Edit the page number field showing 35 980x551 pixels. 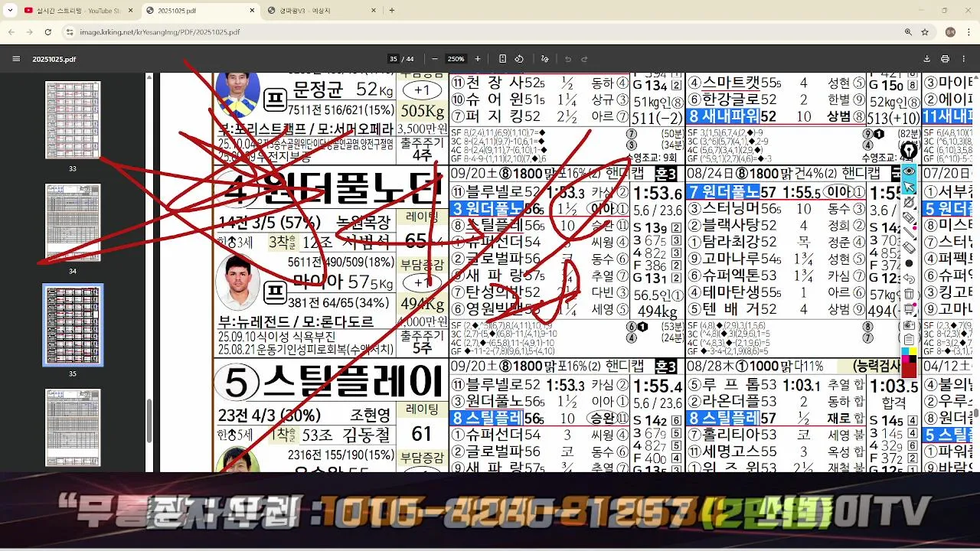pyautogui.click(x=394, y=59)
